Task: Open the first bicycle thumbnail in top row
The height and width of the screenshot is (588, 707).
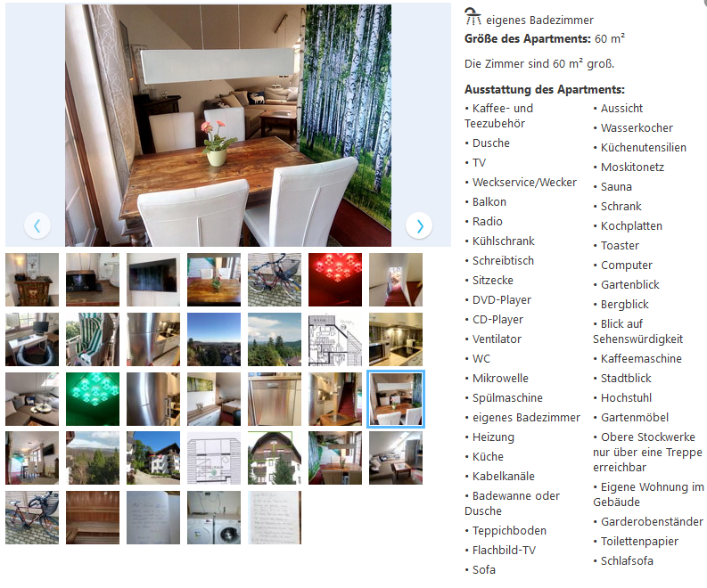Action: 275,280
